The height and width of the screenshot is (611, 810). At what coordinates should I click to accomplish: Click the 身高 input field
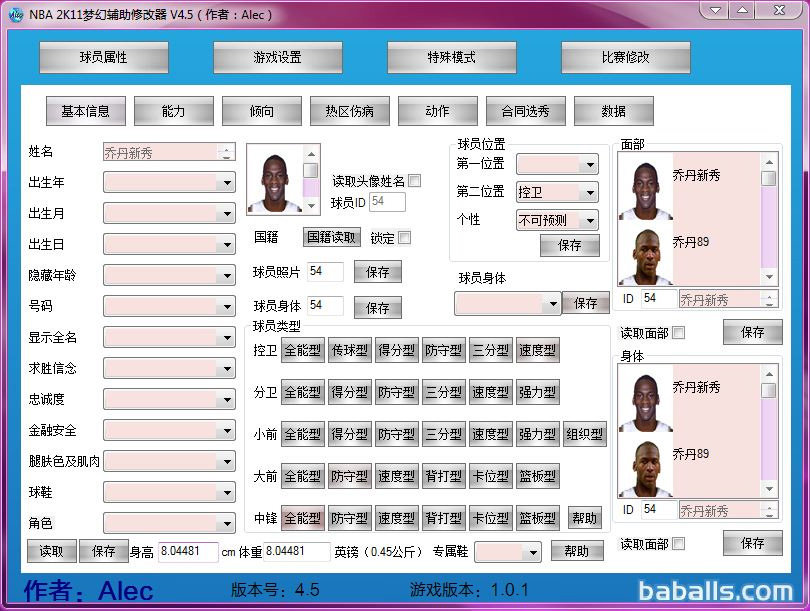click(x=188, y=551)
